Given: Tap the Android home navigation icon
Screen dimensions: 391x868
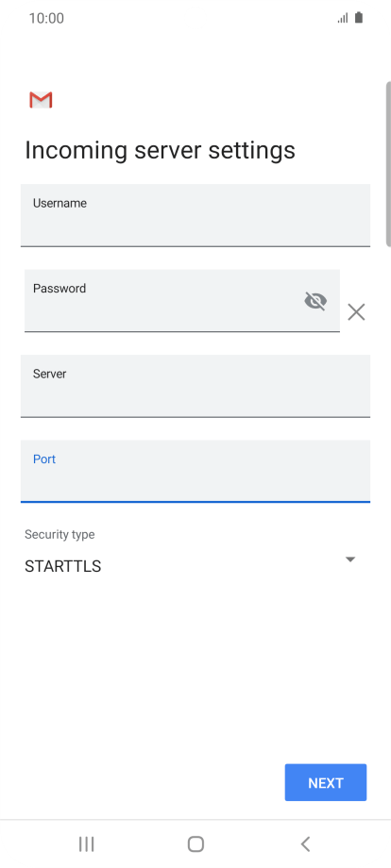Looking at the screenshot, I should coord(195,844).
